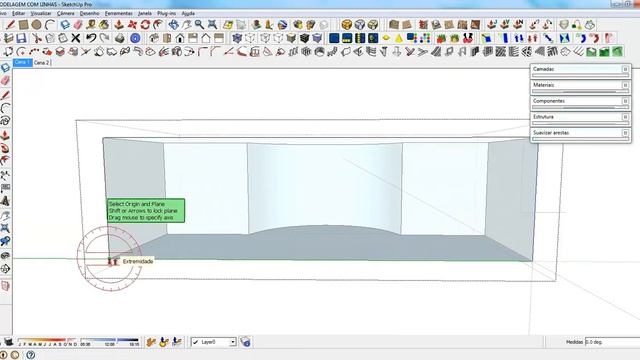Click the blue Model Info icon
640x360 pixels.
[135, 38]
